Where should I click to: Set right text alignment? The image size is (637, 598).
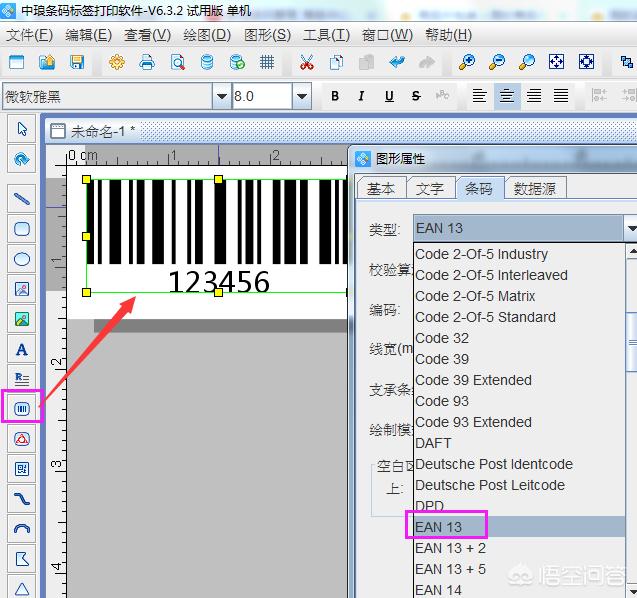(x=534, y=96)
